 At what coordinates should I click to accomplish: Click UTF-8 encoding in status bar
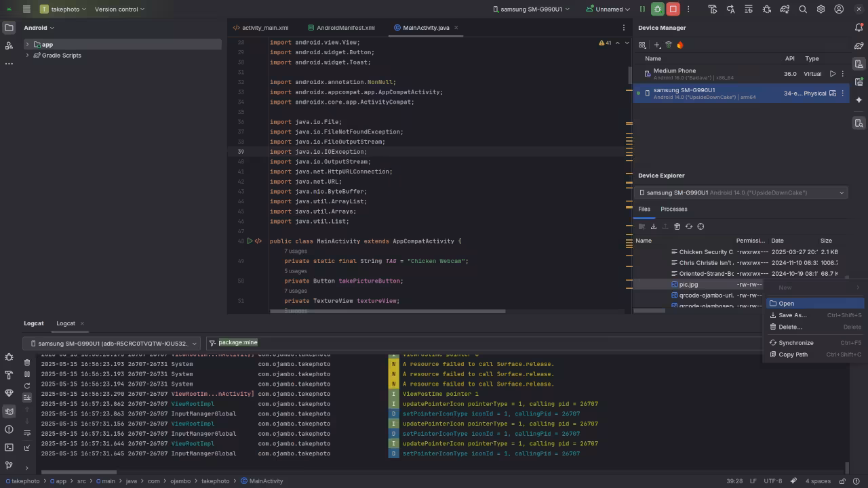tap(772, 481)
